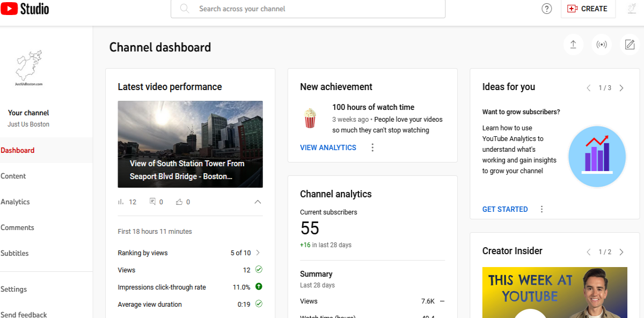Click the search magnifier icon
644x318 pixels.
coord(185,9)
